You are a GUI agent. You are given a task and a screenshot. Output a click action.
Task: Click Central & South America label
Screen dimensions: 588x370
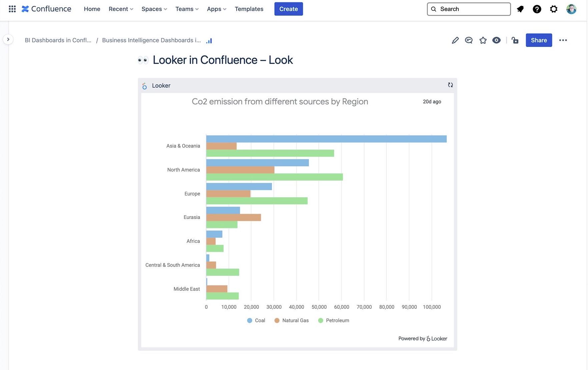tap(173, 265)
